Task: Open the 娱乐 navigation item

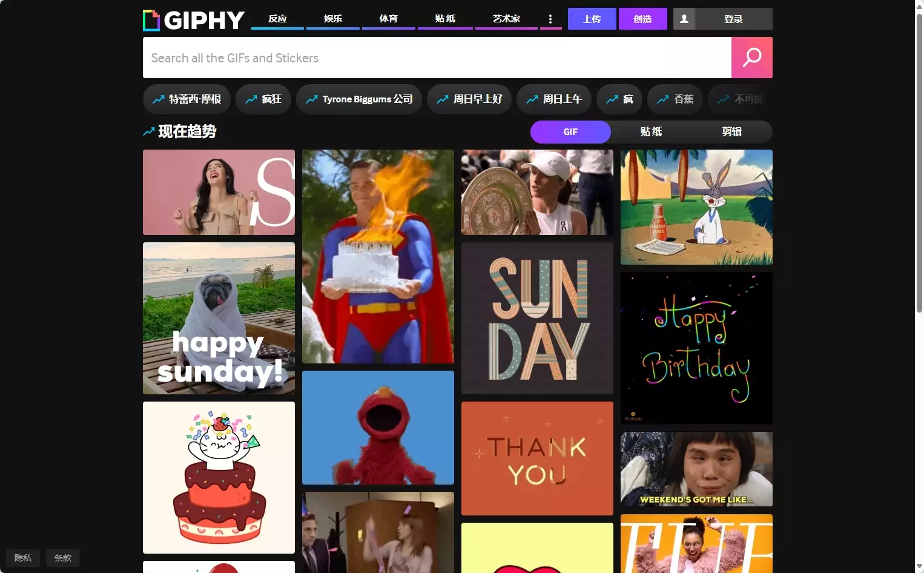Action: pos(333,19)
